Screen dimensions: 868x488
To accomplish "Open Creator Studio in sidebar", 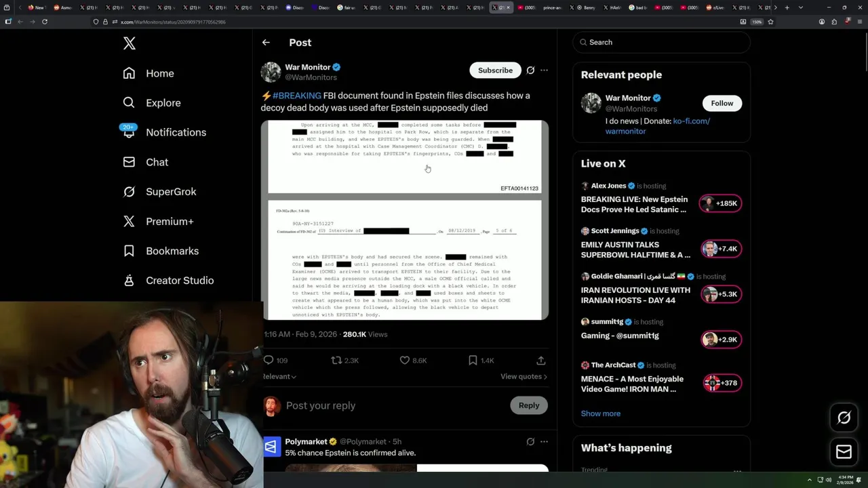I will 168,280.
